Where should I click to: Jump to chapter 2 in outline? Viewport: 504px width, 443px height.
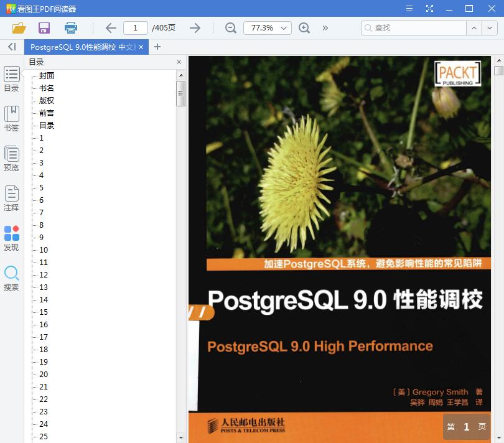[41, 151]
